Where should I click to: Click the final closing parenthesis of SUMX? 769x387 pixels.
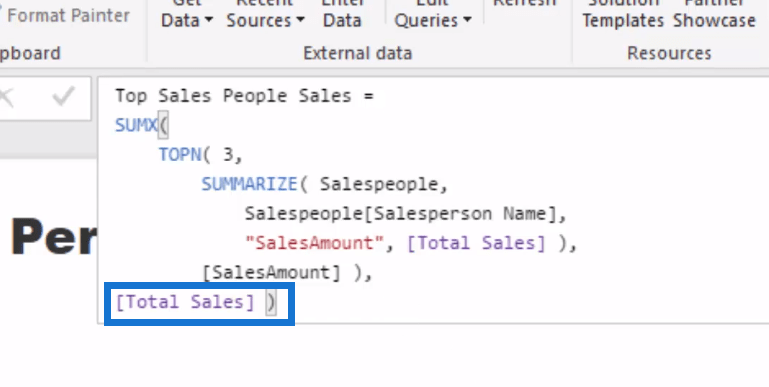(271, 302)
